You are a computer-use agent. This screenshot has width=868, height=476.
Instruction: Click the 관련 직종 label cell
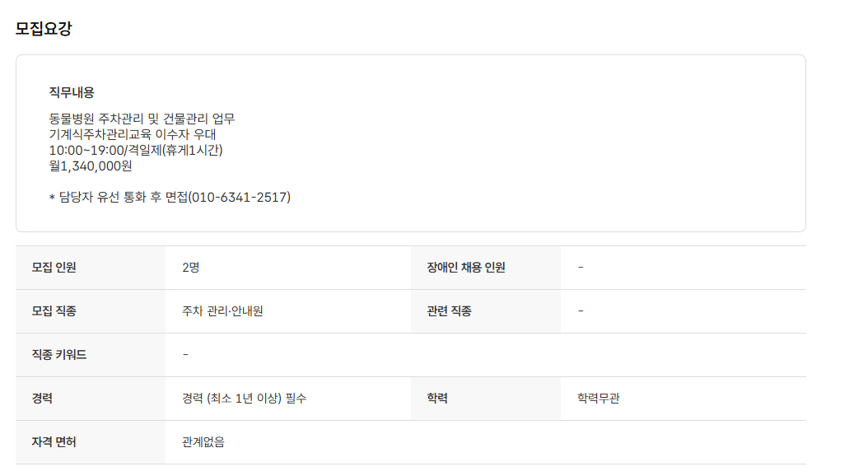coord(449,311)
